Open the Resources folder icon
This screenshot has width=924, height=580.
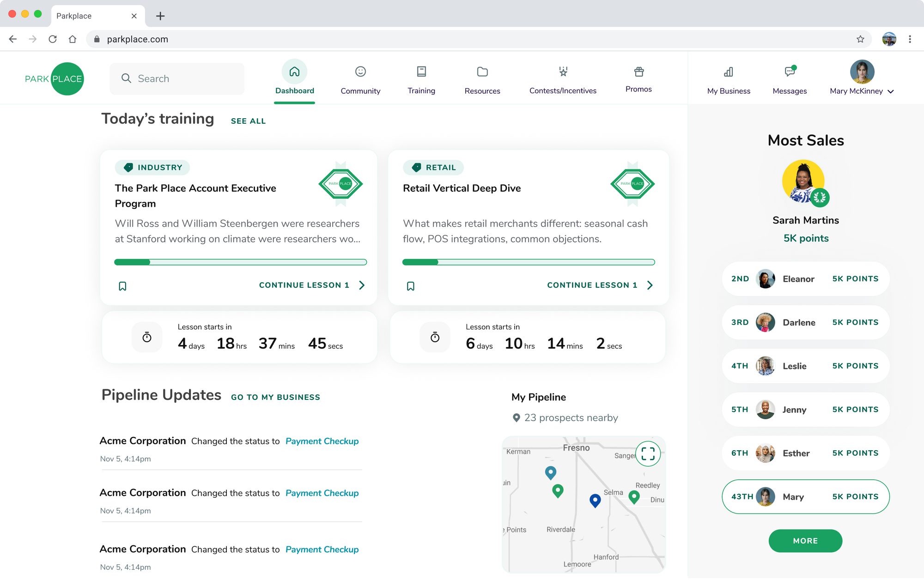tap(482, 72)
